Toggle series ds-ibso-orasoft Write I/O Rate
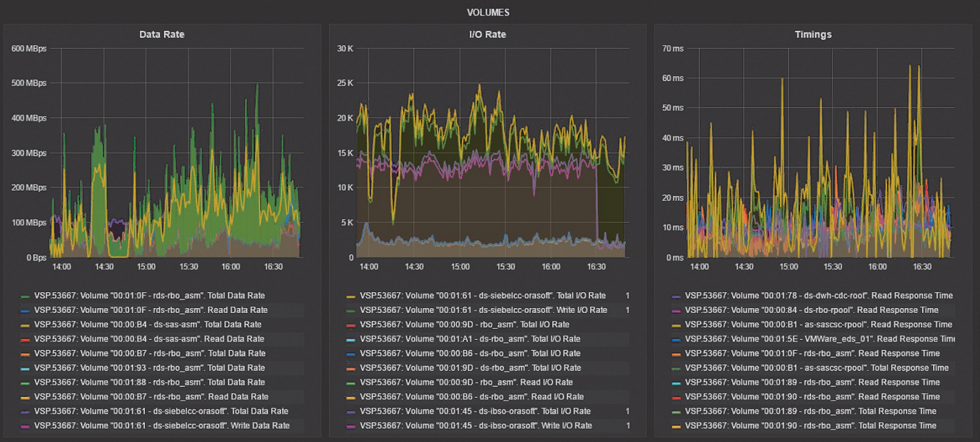The height and width of the screenshot is (442, 980). (476, 426)
